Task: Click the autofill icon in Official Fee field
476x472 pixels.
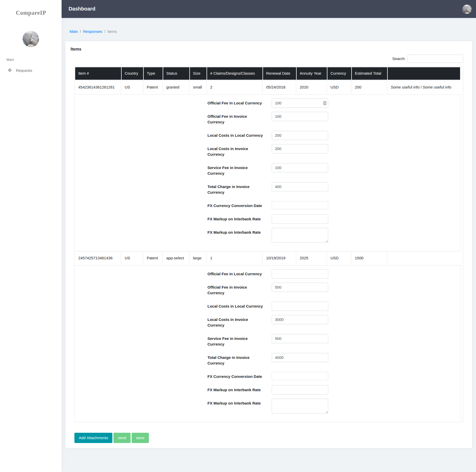Action: point(325,103)
